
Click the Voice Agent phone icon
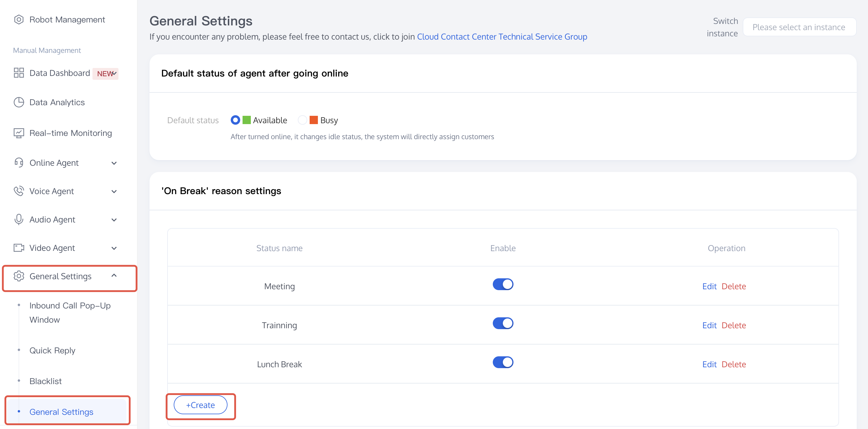19,191
